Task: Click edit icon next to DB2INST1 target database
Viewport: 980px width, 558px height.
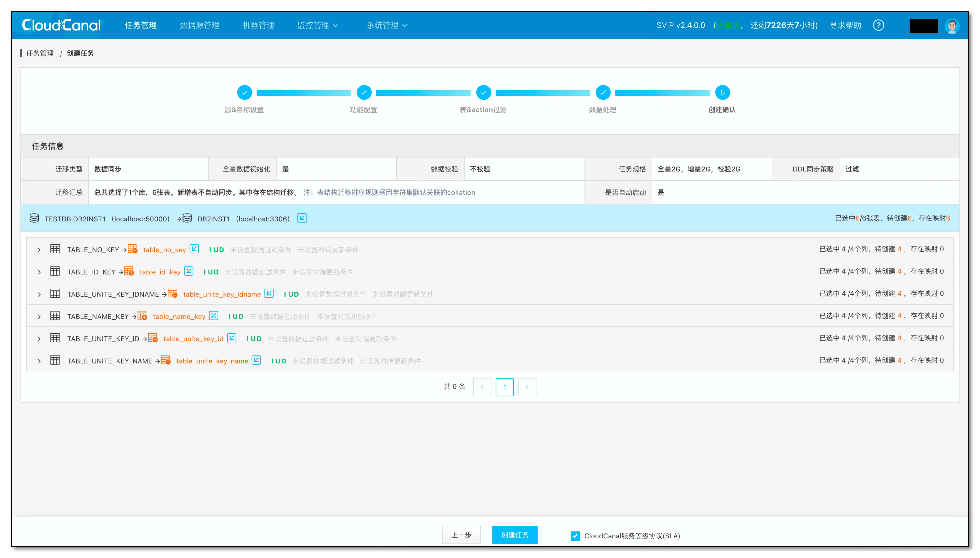Action: coord(302,218)
